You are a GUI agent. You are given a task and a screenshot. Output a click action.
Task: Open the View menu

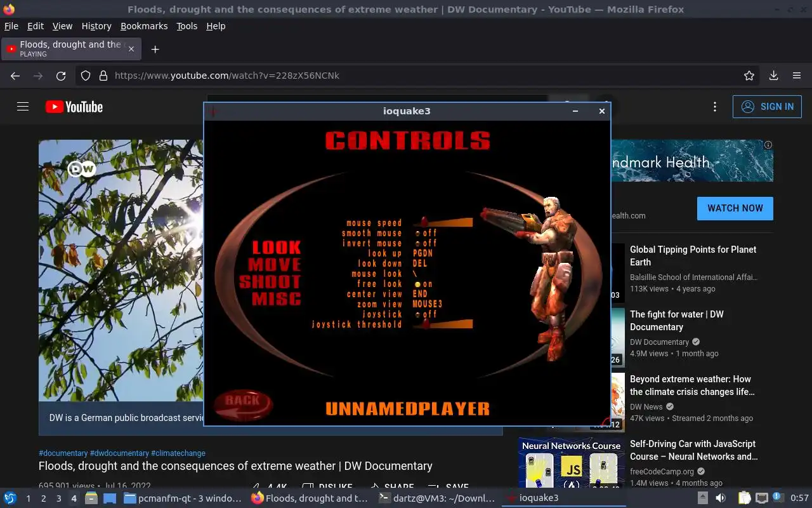click(x=62, y=26)
